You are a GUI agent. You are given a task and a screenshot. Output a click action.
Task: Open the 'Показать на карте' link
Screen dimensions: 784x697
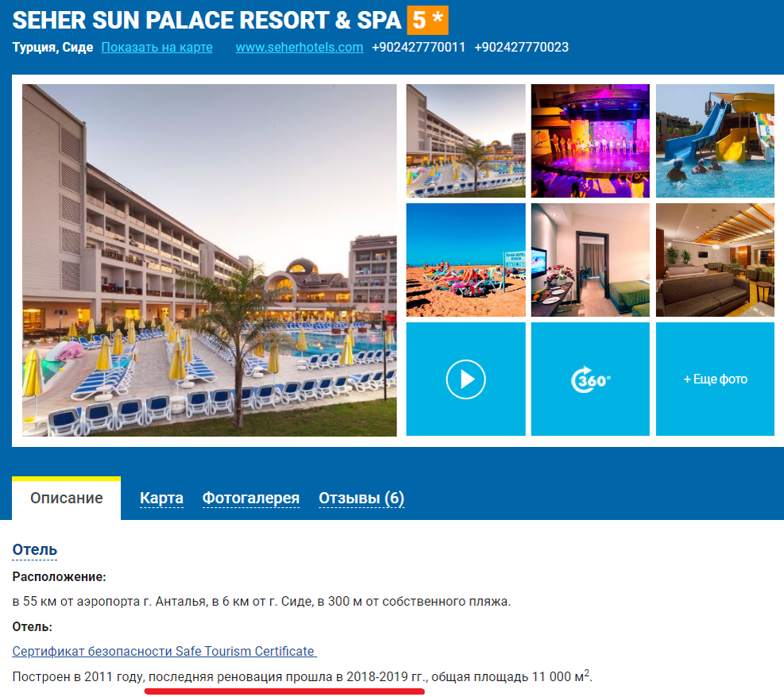click(x=157, y=48)
